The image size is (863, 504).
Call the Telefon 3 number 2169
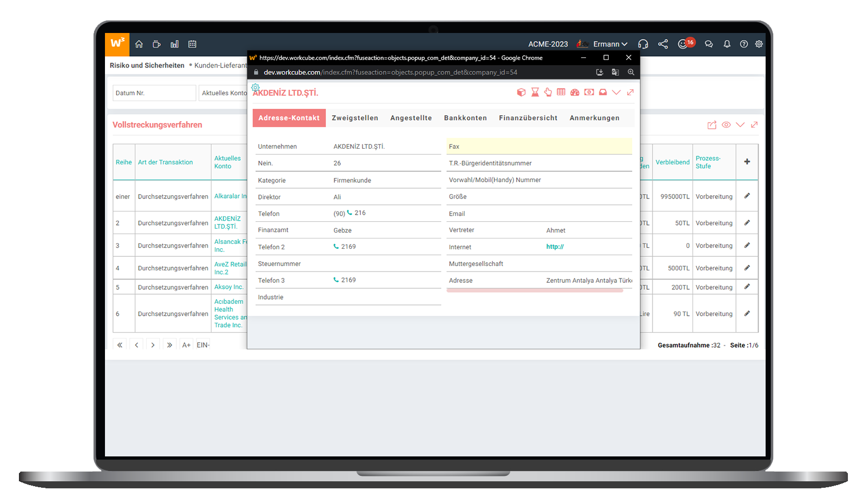pyautogui.click(x=345, y=280)
